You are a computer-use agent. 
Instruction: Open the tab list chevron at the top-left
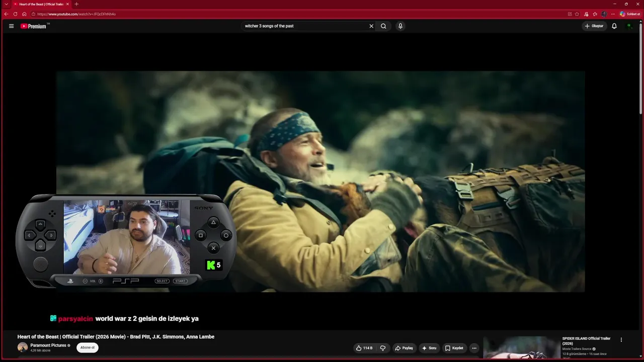(x=6, y=4)
